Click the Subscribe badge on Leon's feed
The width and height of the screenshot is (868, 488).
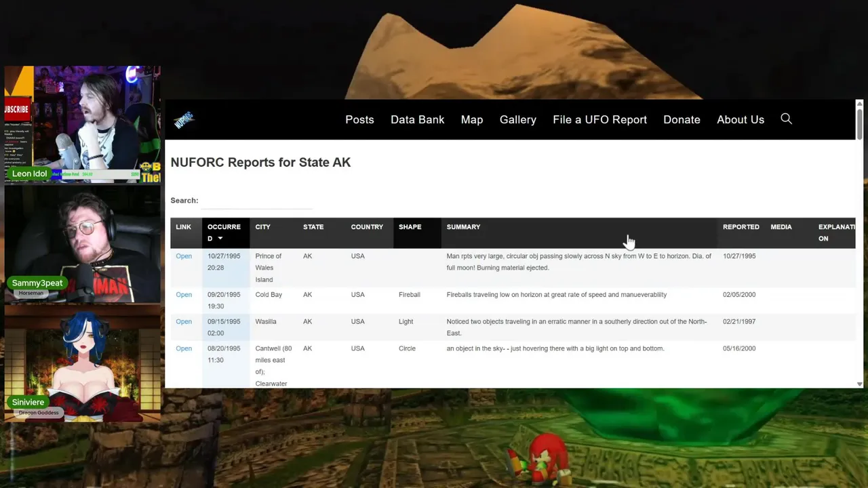click(x=16, y=109)
